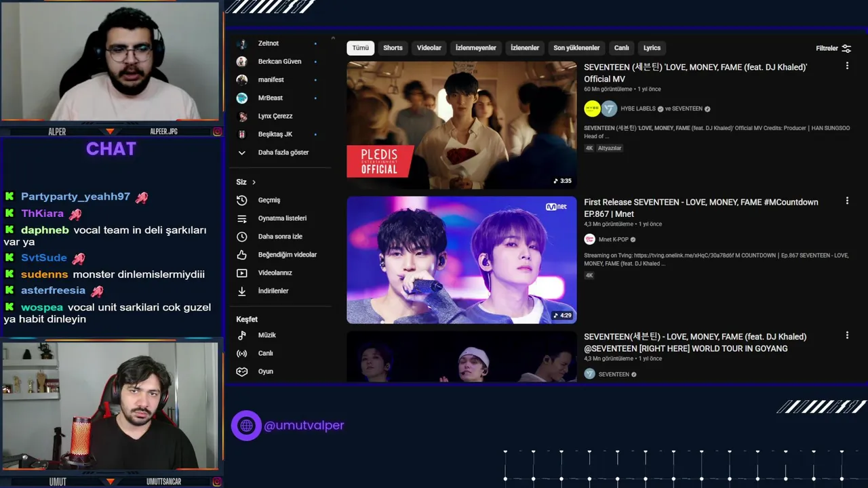Click chat username SvtSude
Viewport: 868px width, 488px height.
pyautogui.click(x=44, y=258)
